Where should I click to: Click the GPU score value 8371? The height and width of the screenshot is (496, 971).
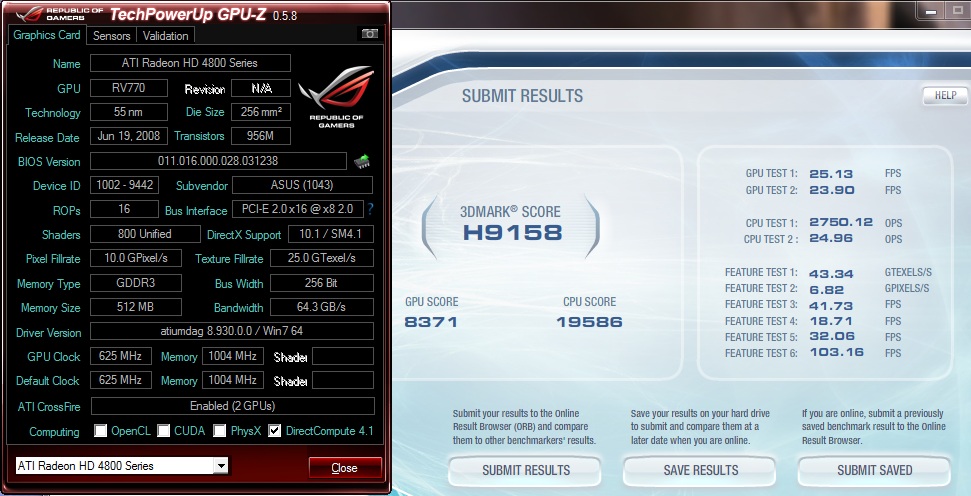click(431, 321)
